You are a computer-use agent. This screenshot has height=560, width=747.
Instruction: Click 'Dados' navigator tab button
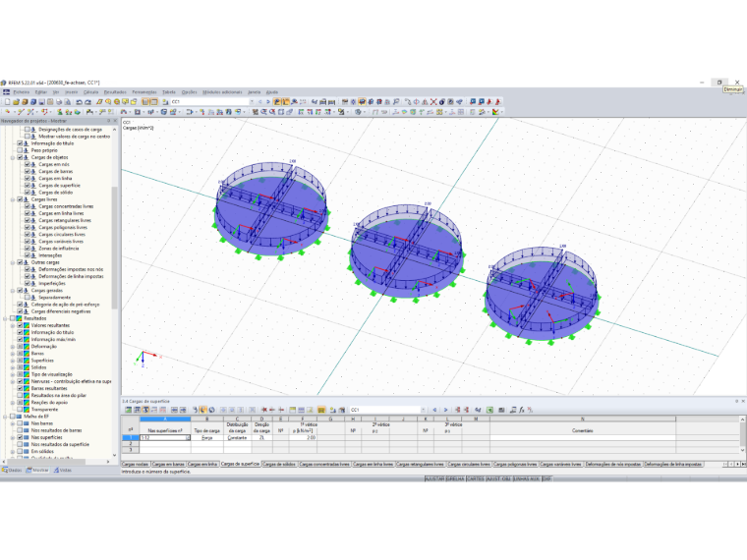click(x=13, y=470)
